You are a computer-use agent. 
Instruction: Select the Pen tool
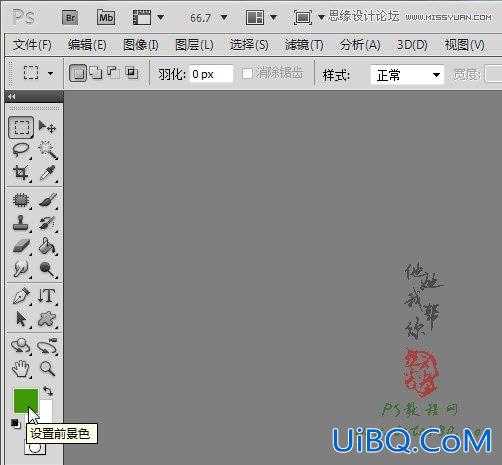[21, 296]
